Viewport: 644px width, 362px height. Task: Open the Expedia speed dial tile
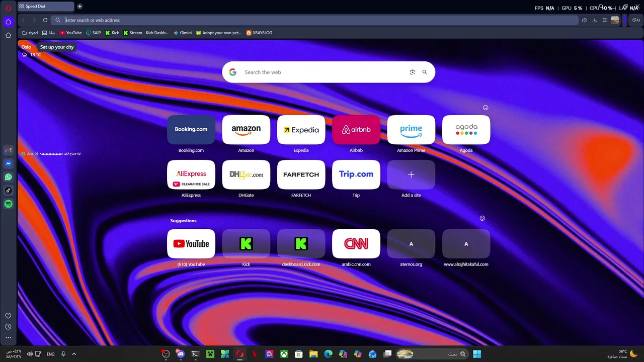[x=301, y=130]
